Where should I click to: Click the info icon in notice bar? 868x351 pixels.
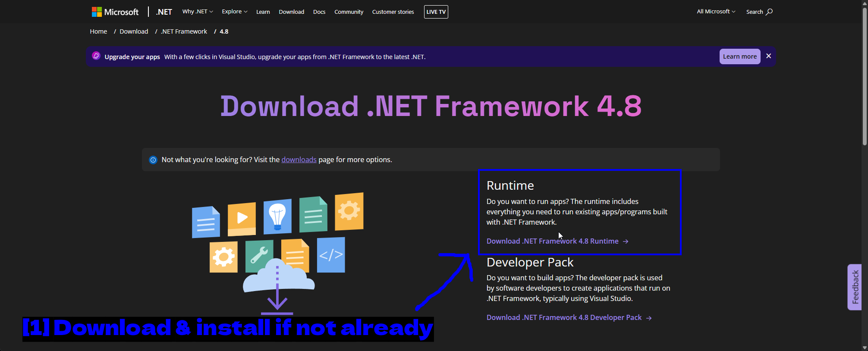153,160
